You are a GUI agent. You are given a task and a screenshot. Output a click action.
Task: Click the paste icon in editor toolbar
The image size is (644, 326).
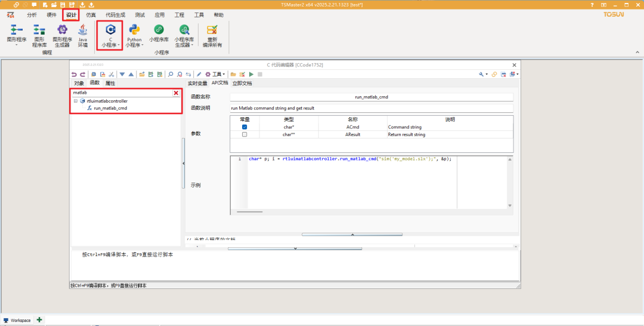[103, 75]
